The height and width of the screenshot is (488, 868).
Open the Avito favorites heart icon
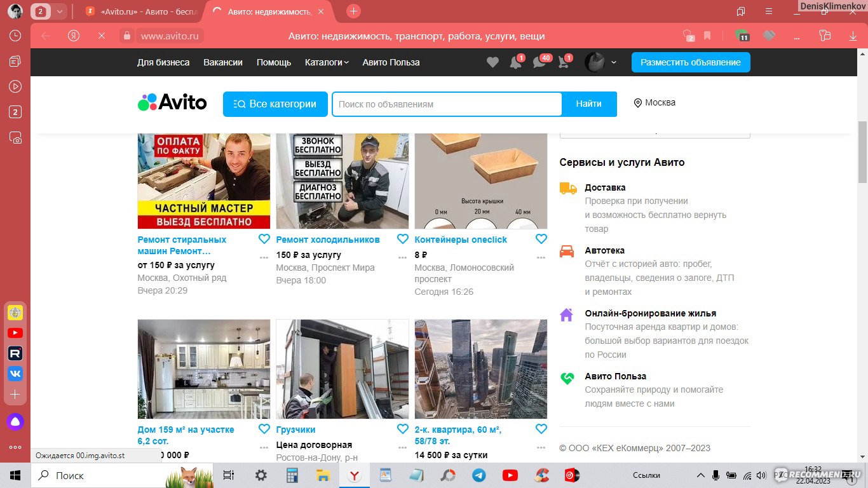coord(492,62)
